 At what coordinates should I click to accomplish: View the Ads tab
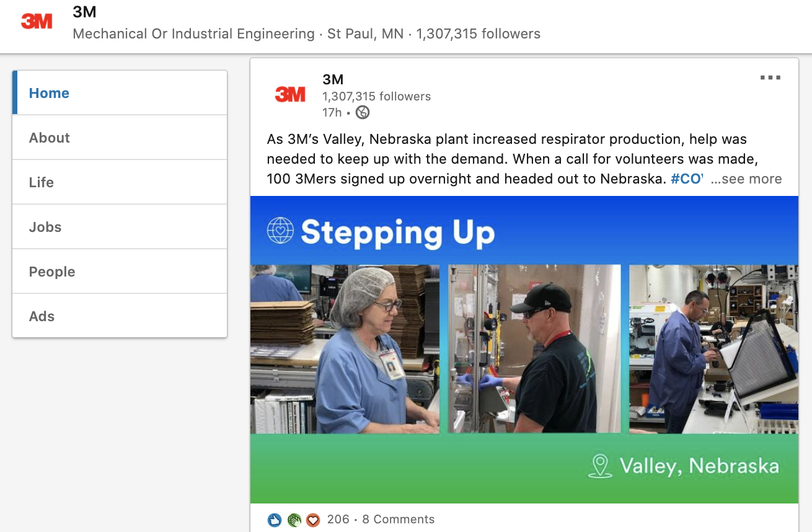tap(120, 316)
